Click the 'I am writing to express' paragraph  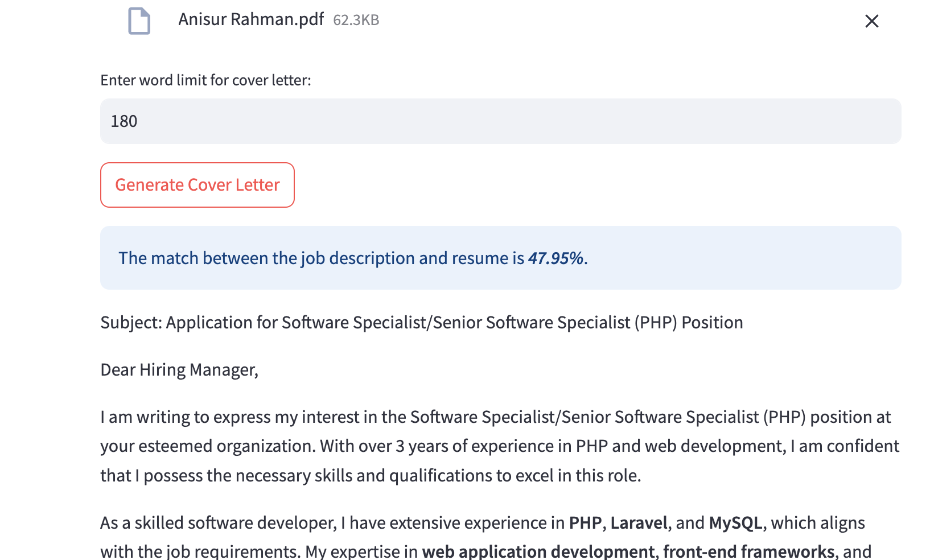pos(495,446)
